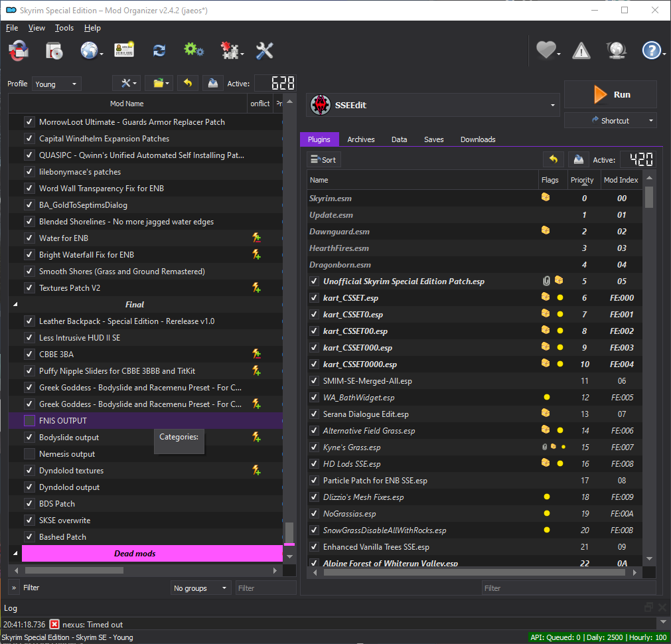The width and height of the screenshot is (671, 644).
Task: Click restore backup arrow in mod list
Action: tap(187, 83)
